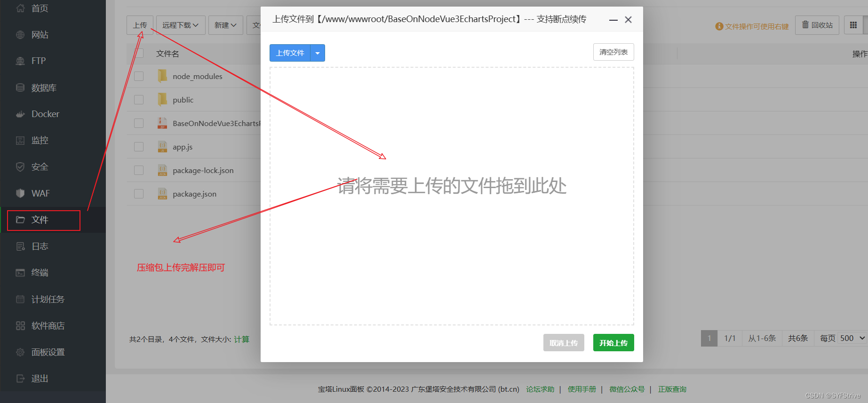Open the 微信公众号 footer link
Screen dimensions: 868x403
(627, 389)
